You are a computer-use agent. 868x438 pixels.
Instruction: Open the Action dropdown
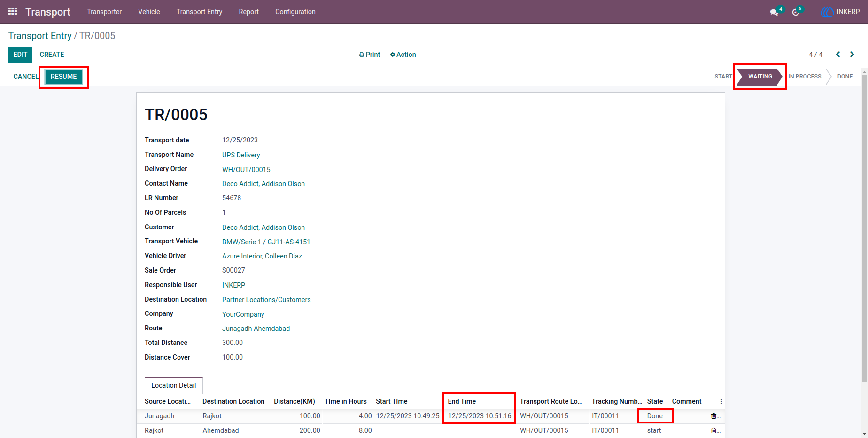click(403, 55)
